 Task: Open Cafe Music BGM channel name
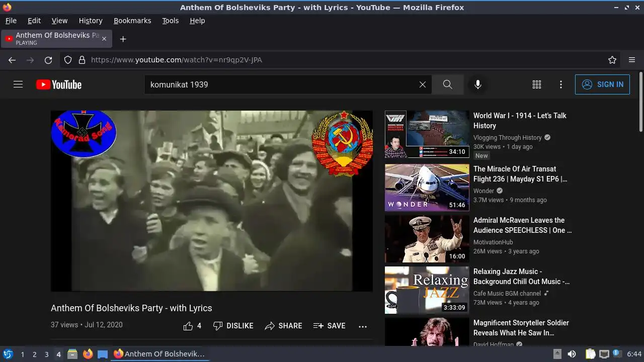(x=507, y=293)
